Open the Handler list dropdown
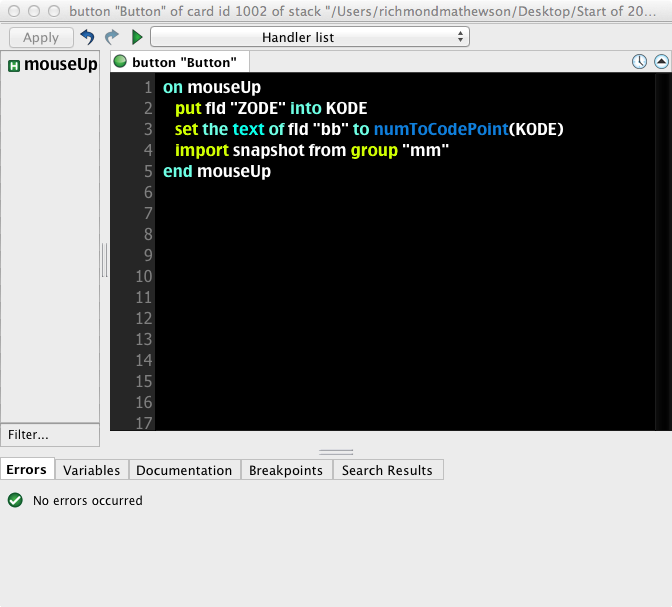 pos(310,37)
